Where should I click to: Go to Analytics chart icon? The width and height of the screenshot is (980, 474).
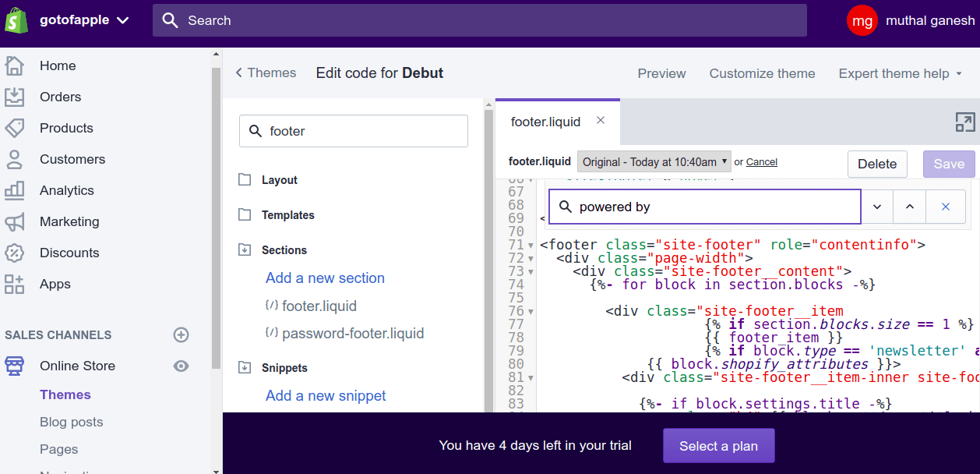click(x=15, y=190)
